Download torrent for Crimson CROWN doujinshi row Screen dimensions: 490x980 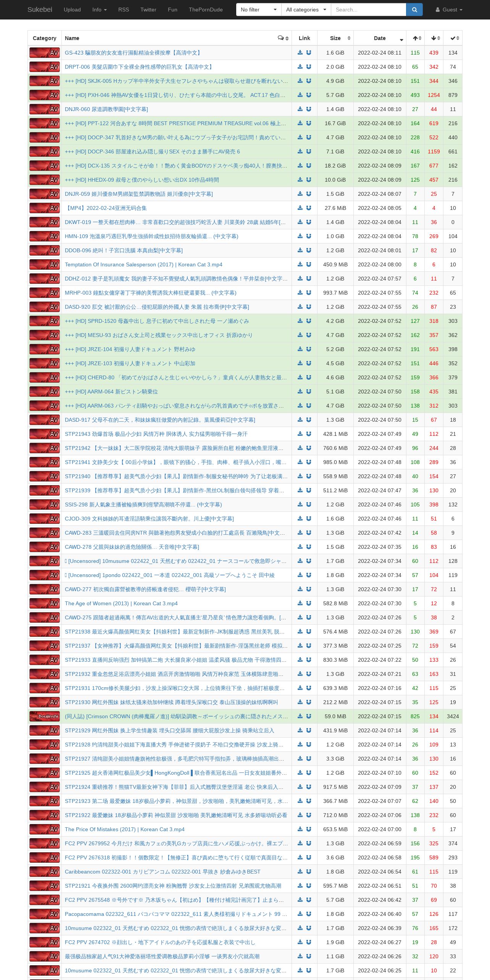[x=300, y=716]
